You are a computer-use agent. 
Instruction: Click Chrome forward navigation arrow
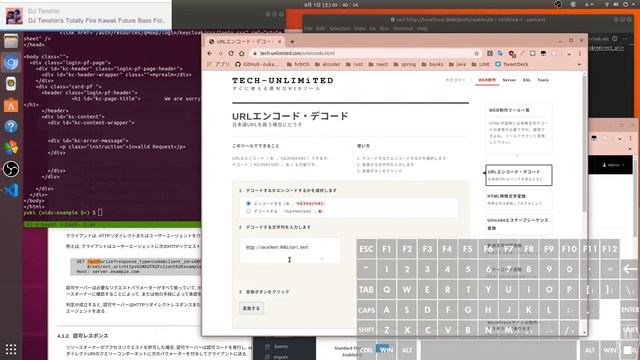click(x=220, y=53)
